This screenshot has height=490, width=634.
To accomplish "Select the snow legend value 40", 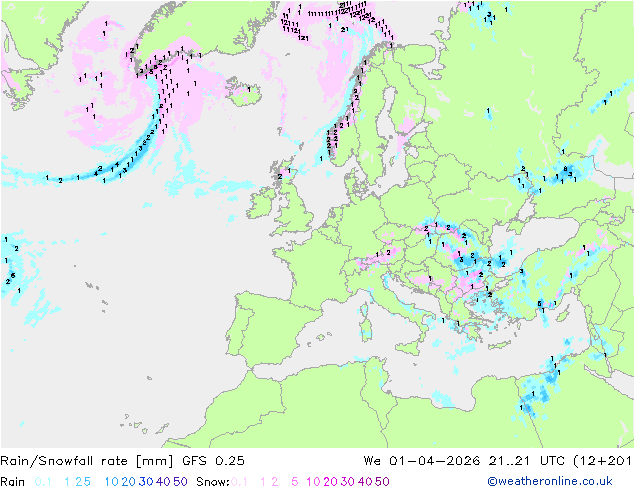I will pyautogui.click(x=365, y=482).
